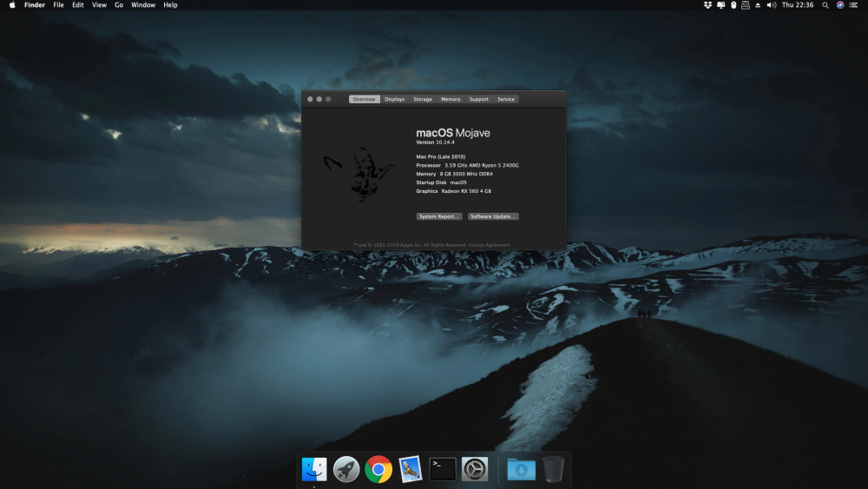This screenshot has width=868, height=489.
Task: Click the clock showing Thu 22:36
Action: click(x=798, y=5)
